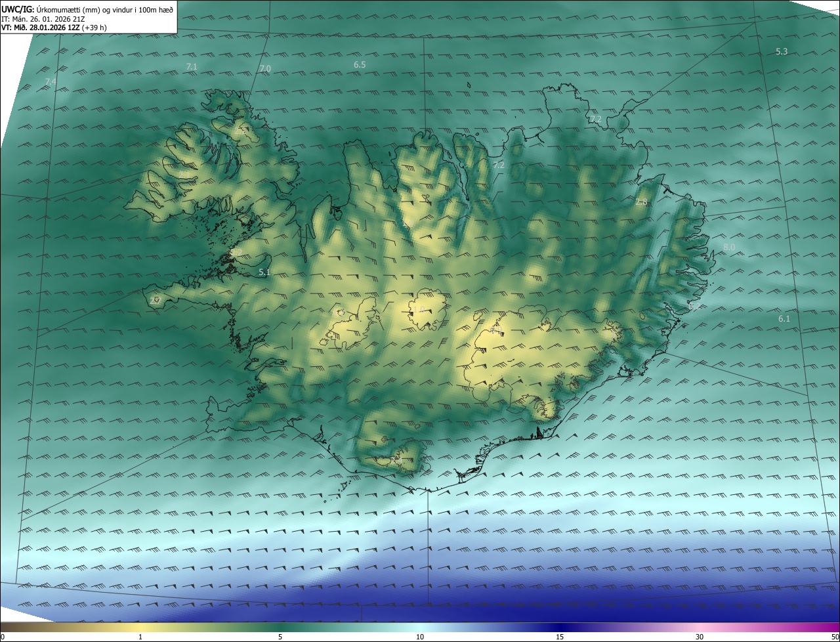Screen dimensions: 840x642
Task: Click the 5.1 value label on the map
Action: click(x=264, y=272)
